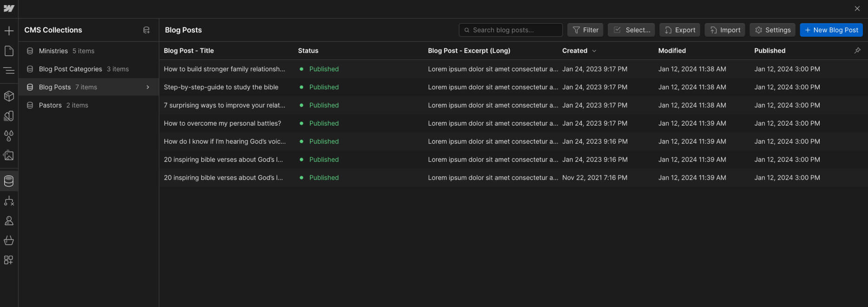Open the Components cube icon
868x307 pixels.
click(x=9, y=96)
